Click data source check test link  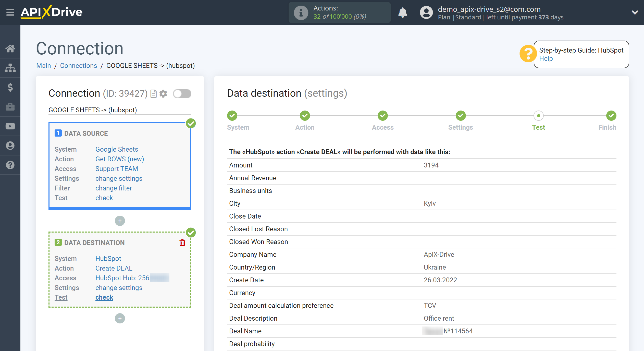click(104, 198)
